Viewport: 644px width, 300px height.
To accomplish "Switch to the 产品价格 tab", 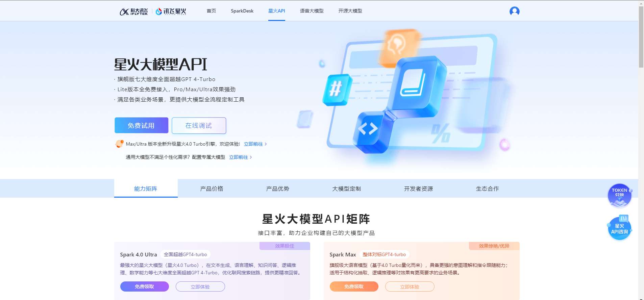I will pos(212,189).
